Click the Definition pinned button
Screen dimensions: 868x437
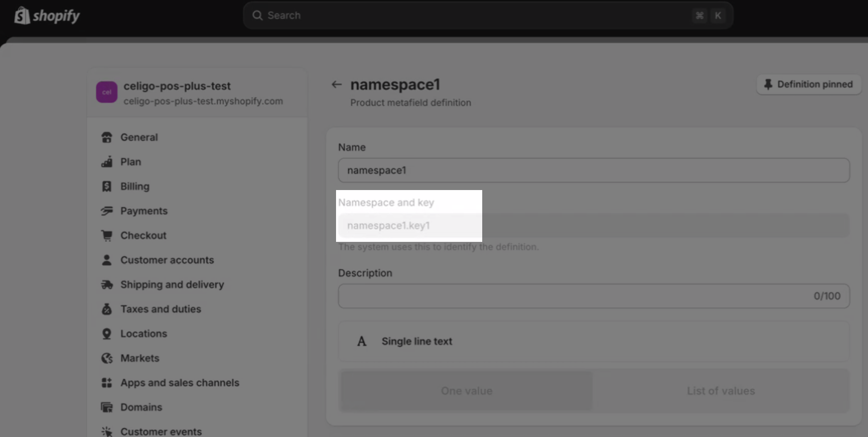coord(809,84)
